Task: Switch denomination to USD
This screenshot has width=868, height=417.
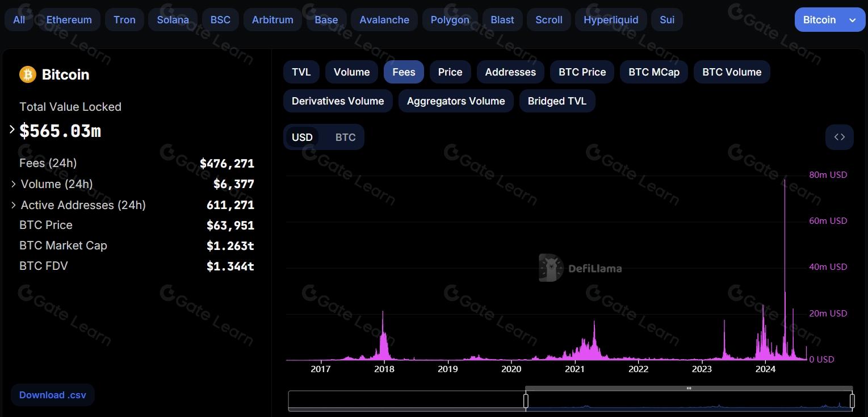Action: point(302,137)
